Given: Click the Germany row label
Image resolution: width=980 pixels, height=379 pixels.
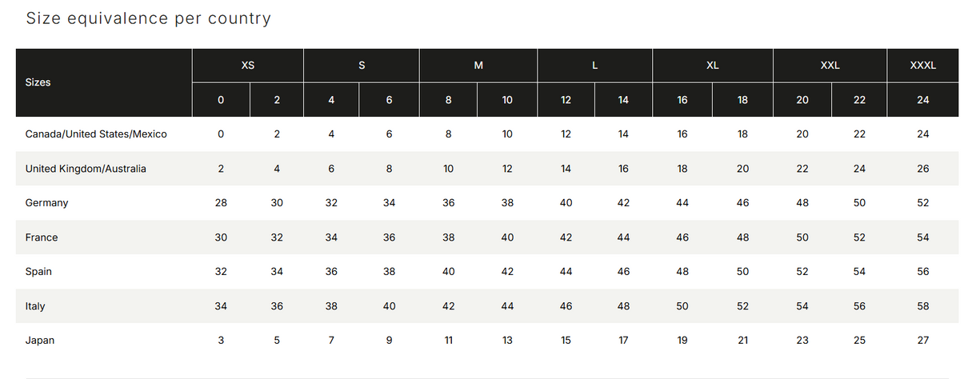Looking at the screenshot, I should tap(47, 203).
